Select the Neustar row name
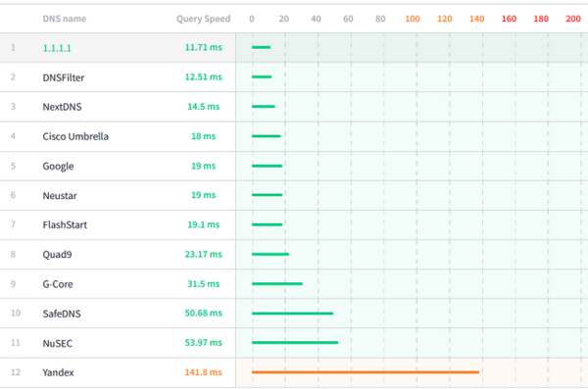The height and width of the screenshot is (389, 588). click(60, 196)
